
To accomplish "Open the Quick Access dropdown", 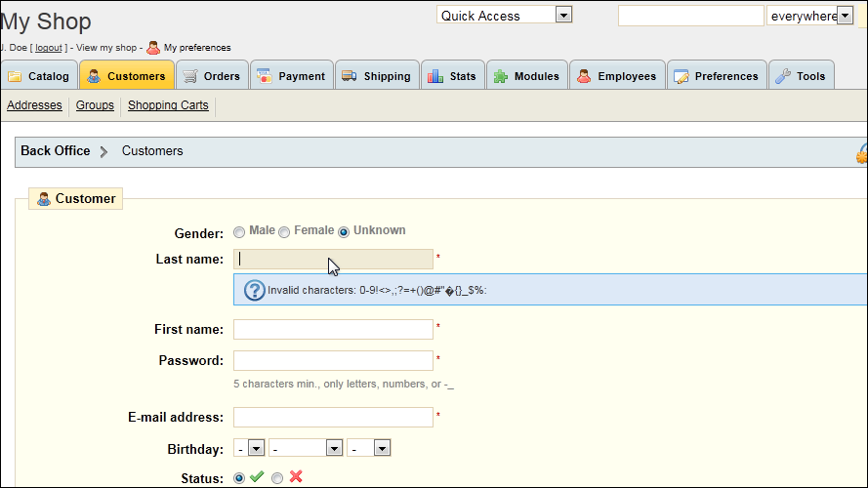I will [x=505, y=15].
